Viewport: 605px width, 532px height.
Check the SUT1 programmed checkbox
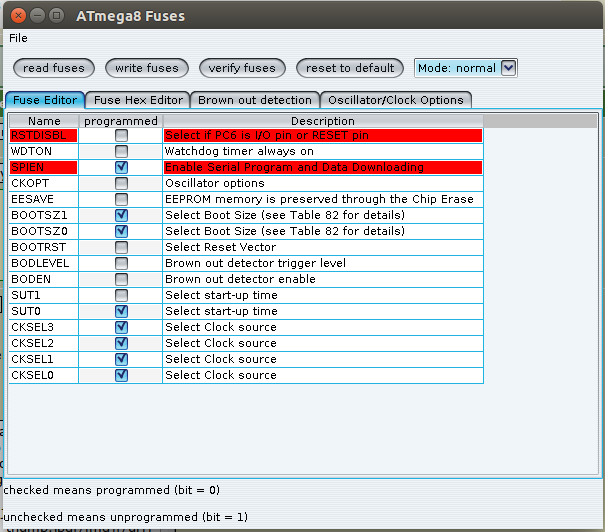pyautogui.click(x=121, y=296)
